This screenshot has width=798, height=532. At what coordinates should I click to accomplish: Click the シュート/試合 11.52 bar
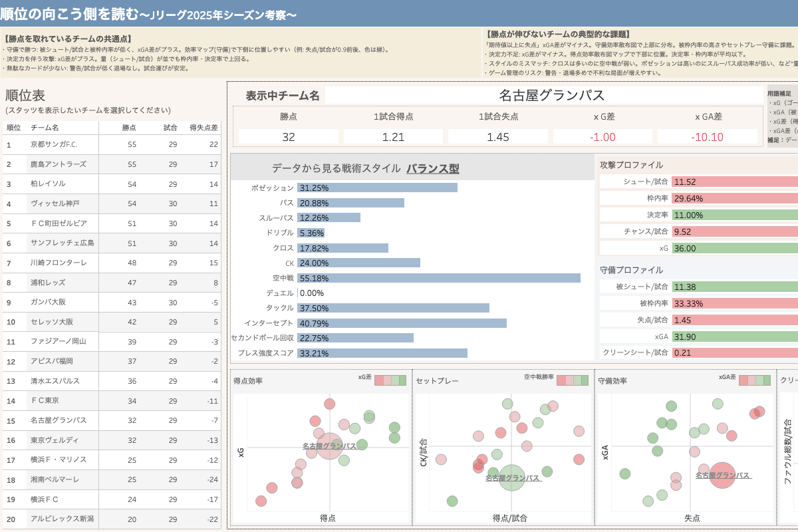pos(735,182)
